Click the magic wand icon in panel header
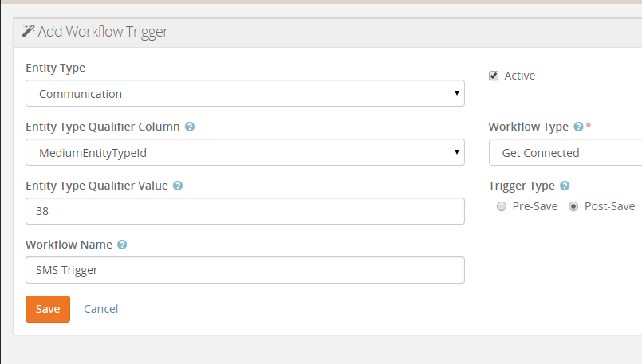Screen dimensions: 642x364 [29, 32]
